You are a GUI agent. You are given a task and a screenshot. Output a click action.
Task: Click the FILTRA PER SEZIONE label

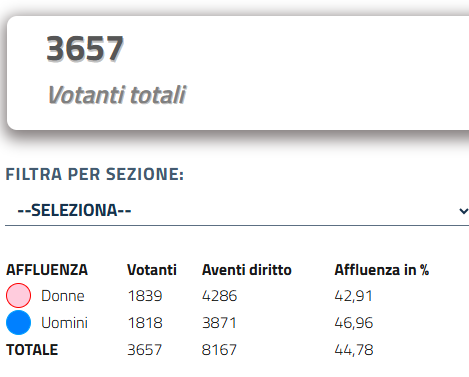95,174
